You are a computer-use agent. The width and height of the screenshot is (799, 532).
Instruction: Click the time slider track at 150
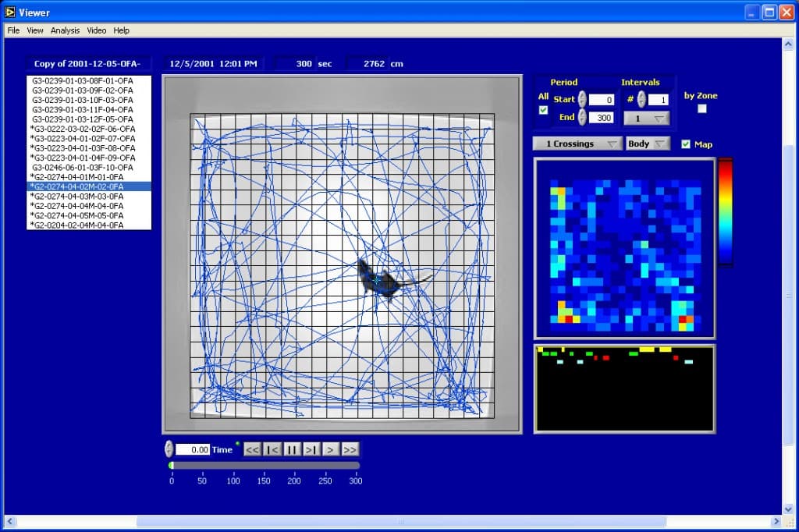click(x=264, y=466)
